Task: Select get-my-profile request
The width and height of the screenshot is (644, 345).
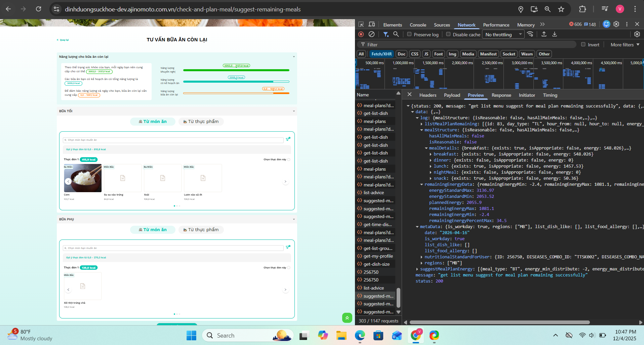Action: pyautogui.click(x=375, y=256)
